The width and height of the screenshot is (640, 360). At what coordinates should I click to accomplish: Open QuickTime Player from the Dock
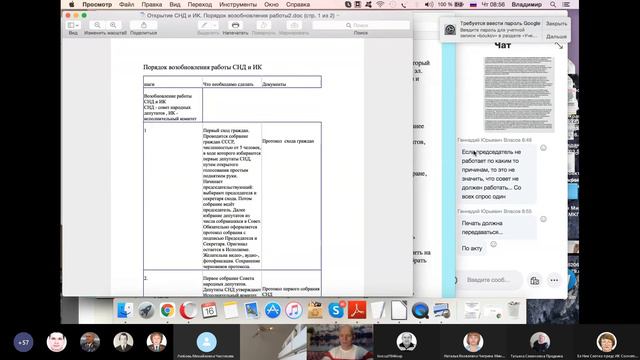tap(420, 311)
